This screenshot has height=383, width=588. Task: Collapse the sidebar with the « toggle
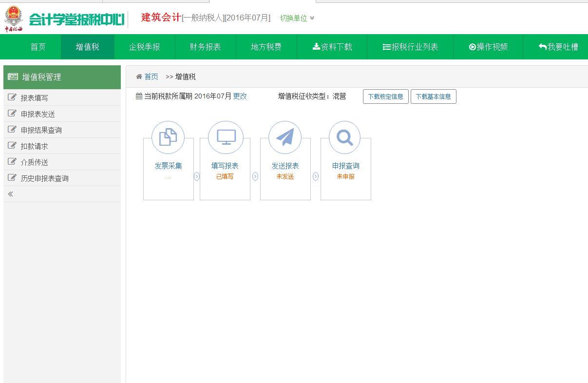(11, 194)
